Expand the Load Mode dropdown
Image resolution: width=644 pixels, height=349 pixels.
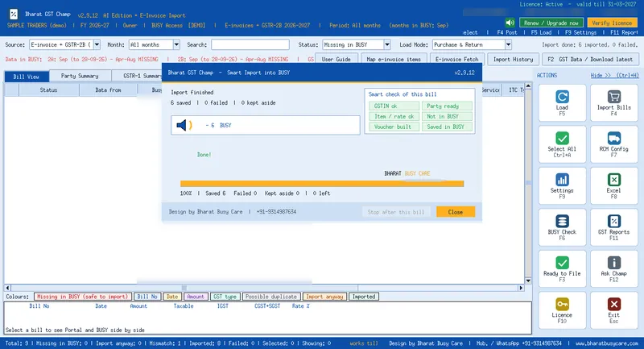coord(508,44)
